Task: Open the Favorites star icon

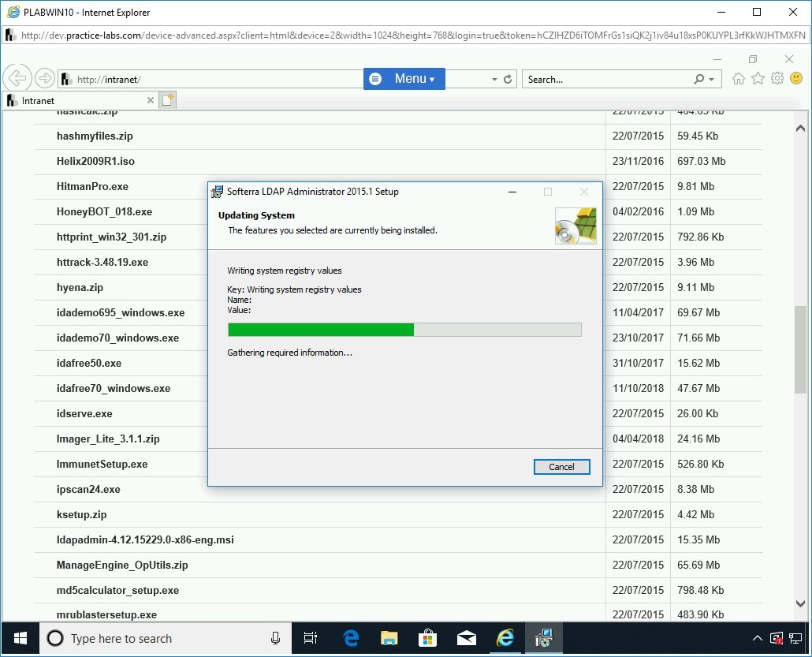Action: 758,79
